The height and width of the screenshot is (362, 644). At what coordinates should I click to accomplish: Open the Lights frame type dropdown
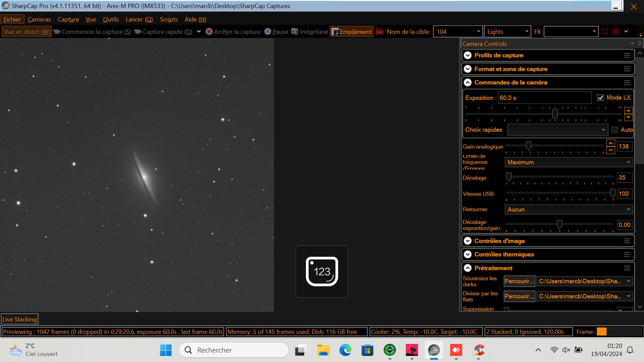pyautogui.click(x=507, y=32)
